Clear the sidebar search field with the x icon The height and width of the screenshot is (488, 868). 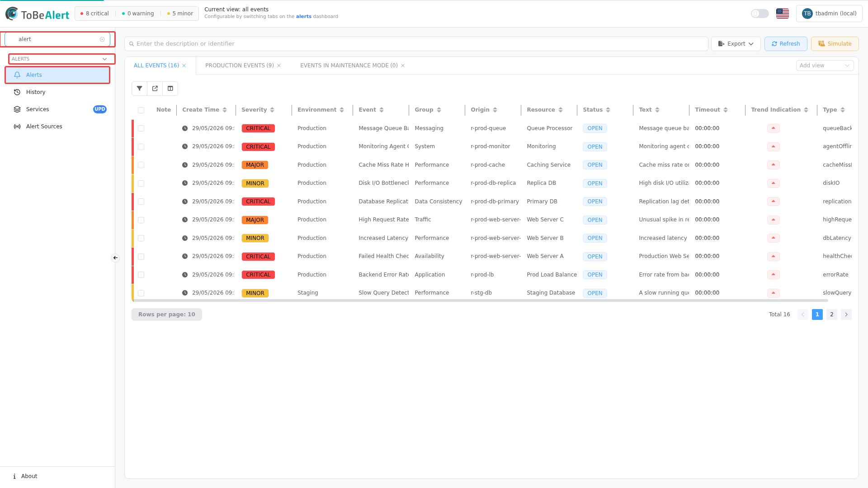point(102,39)
